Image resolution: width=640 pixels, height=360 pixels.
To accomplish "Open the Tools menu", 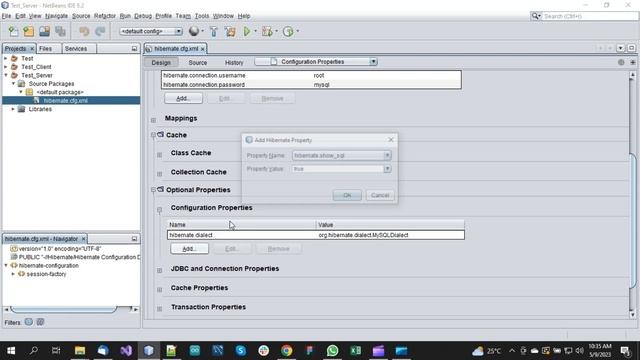I will [x=202, y=16].
